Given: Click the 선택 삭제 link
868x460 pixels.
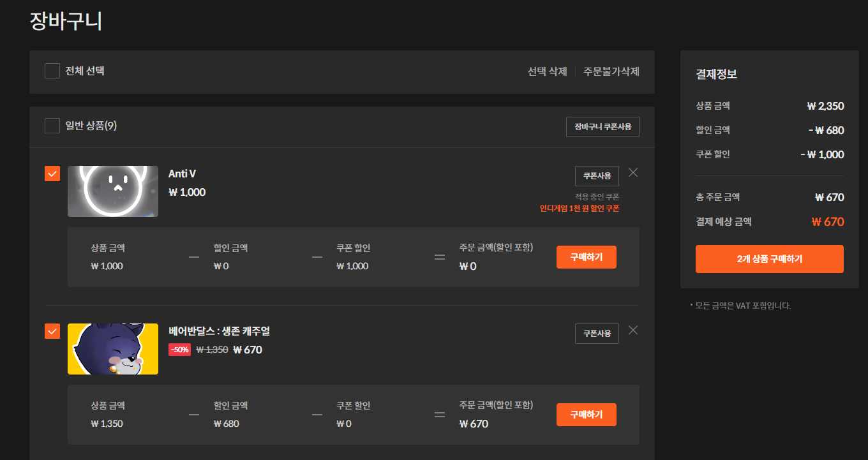Looking at the screenshot, I should pyautogui.click(x=547, y=71).
